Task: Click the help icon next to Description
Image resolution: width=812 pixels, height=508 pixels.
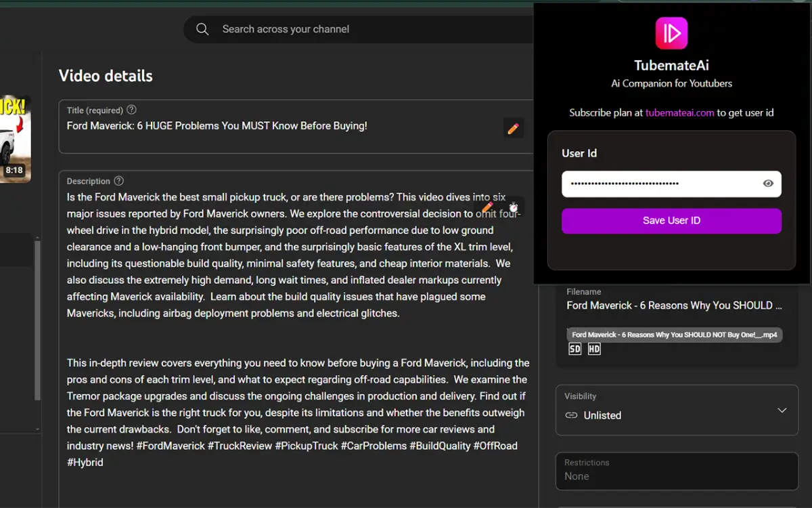Action: click(118, 181)
